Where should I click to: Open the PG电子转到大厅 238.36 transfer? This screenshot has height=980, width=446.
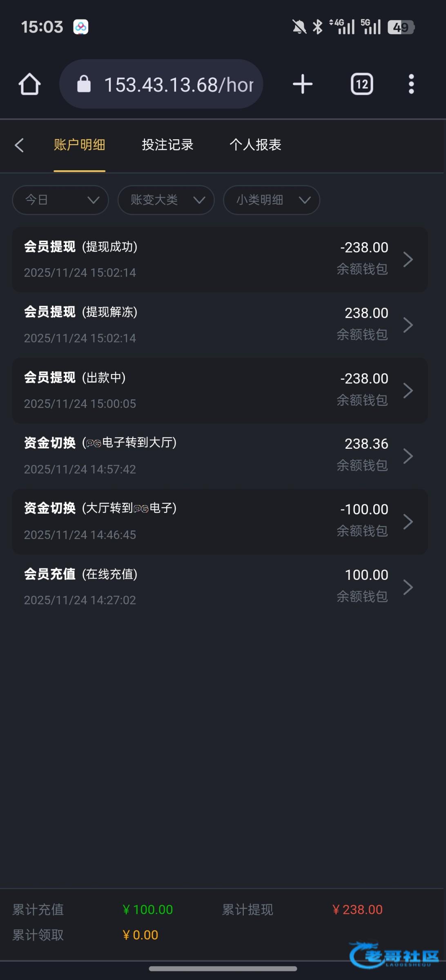pos(220,456)
